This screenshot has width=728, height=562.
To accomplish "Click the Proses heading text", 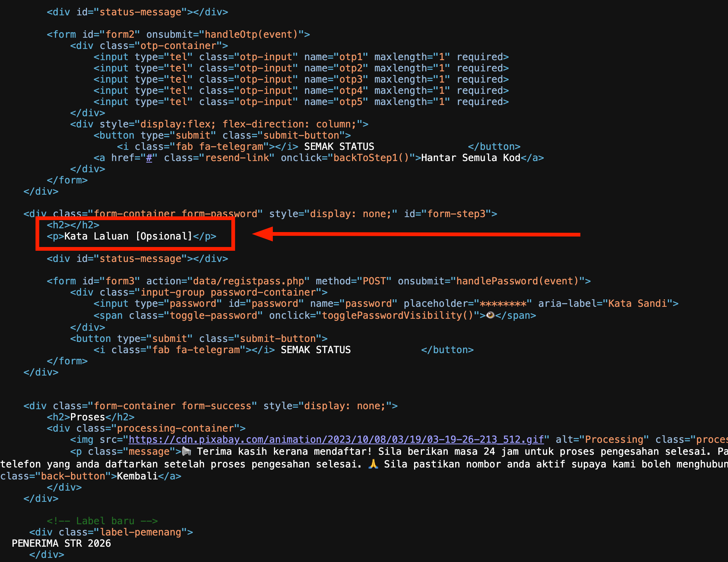I will point(87,417).
